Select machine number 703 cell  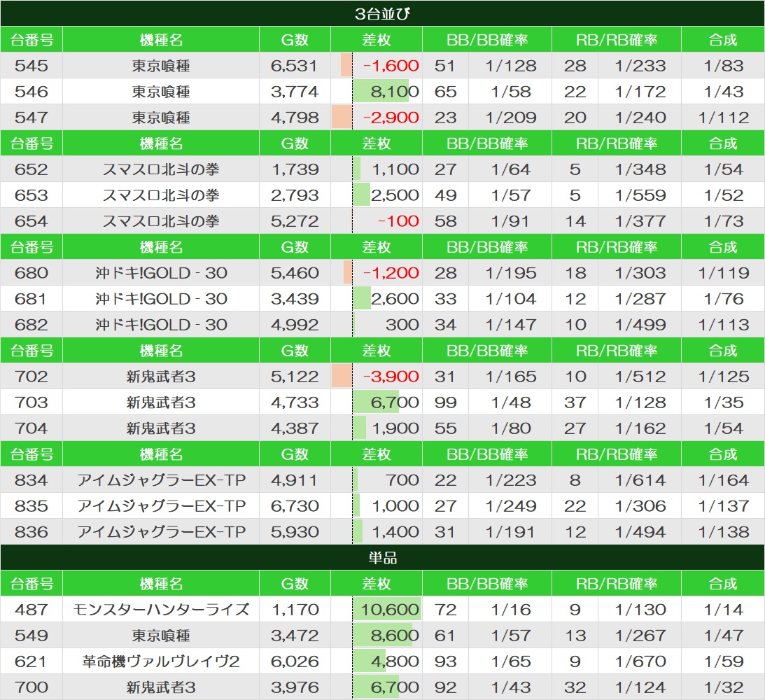[x=31, y=402]
